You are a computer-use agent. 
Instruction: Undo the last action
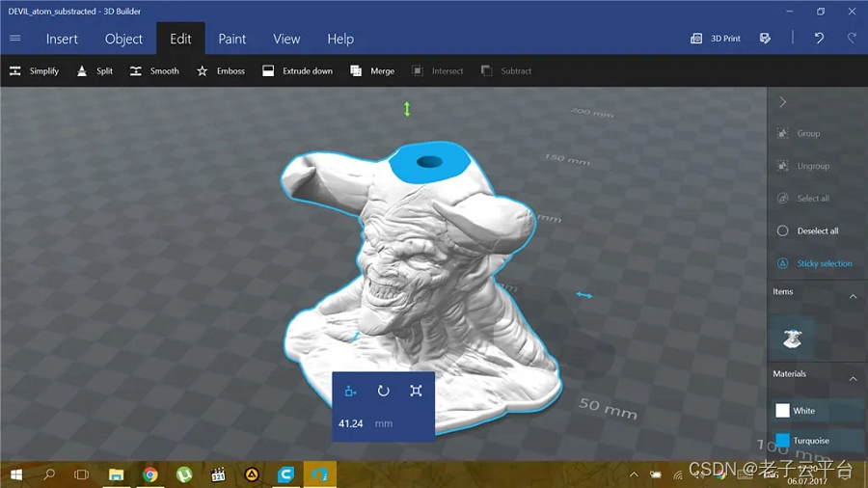tap(819, 39)
